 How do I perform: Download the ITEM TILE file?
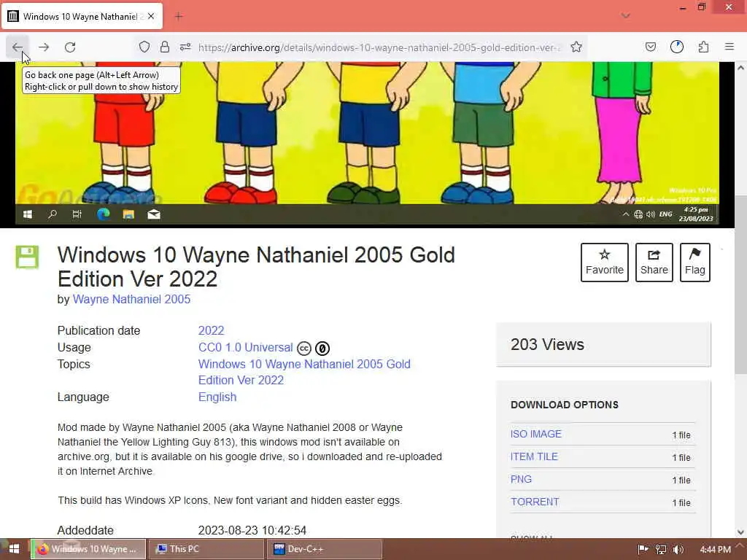(x=534, y=456)
